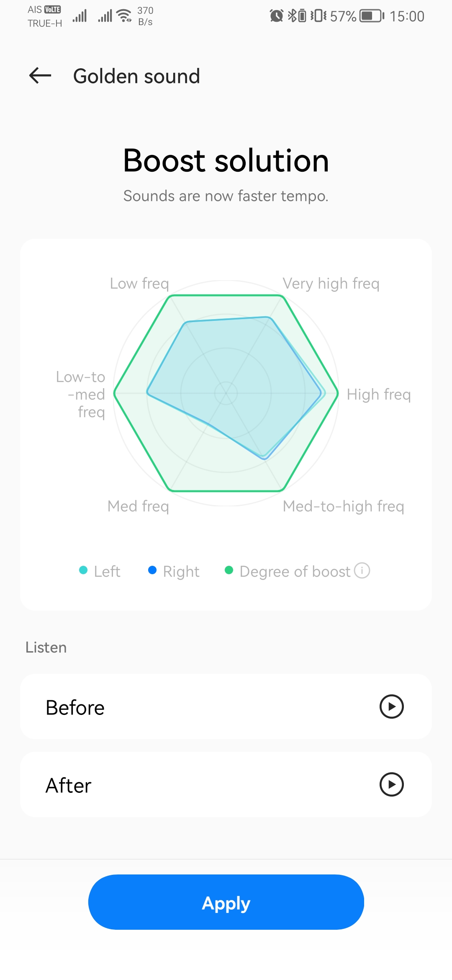Tap the alarm clock status icon
452x980 pixels.
click(276, 16)
